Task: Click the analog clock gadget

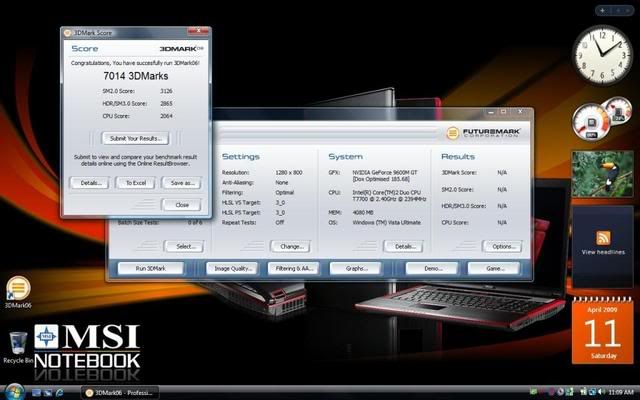Action: click(x=602, y=54)
